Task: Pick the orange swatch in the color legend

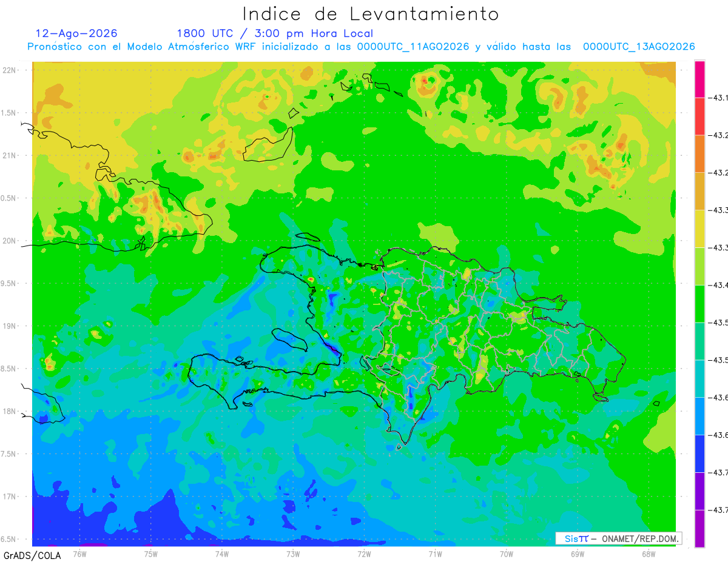Action: pyautogui.click(x=699, y=154)
